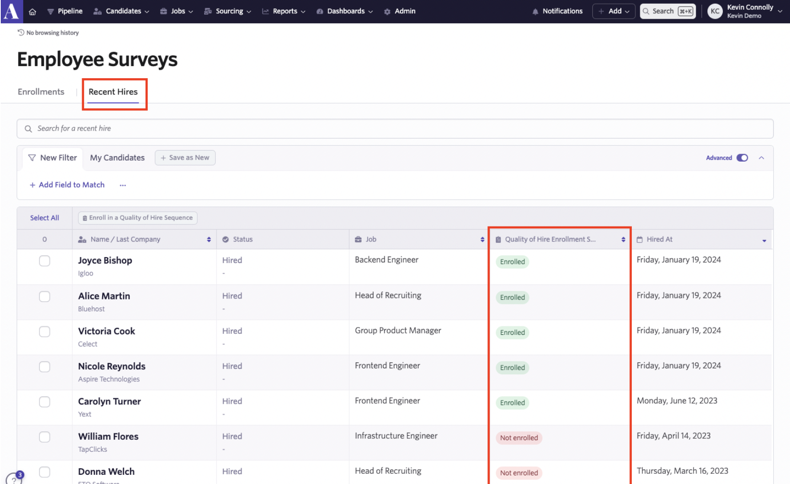Image resolution: width=790 pixels, height=484 pixels.
Task: Click Not enrolled badge for William Flores
Action: 519,438
